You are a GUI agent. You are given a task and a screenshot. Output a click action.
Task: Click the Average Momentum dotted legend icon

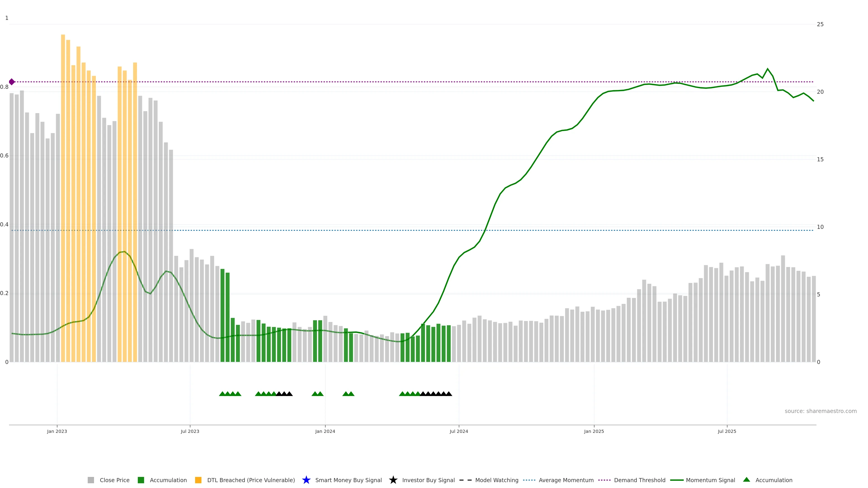point(529,480)
